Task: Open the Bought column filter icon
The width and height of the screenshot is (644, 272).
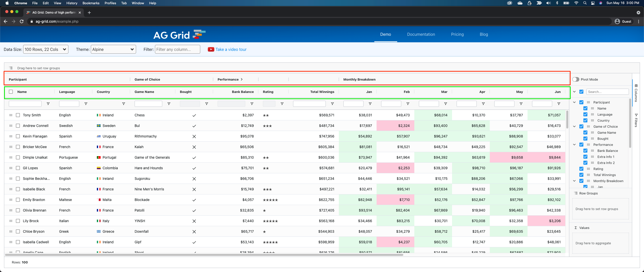Action: [x=207, y=104]
